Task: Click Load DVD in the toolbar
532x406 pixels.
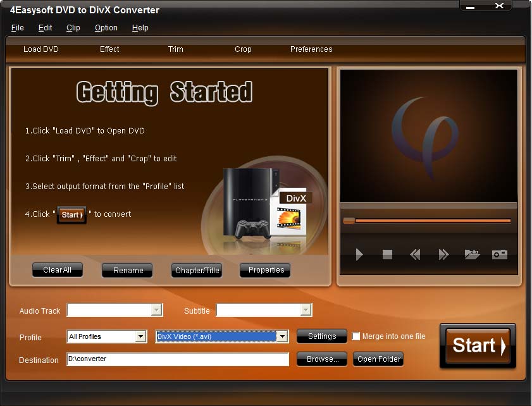Action: [x=41, y=49]
